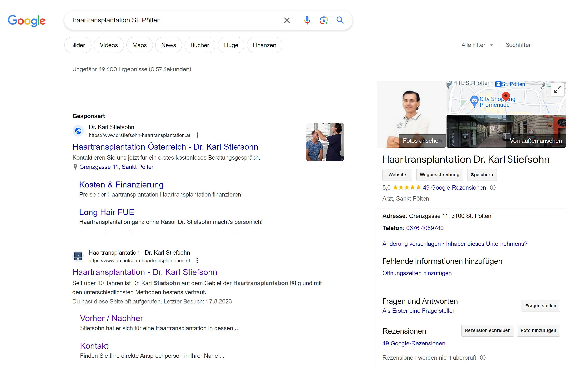
Task: Click Öffnungszeiten hinzufügen link
Action: tap(417, 273)
